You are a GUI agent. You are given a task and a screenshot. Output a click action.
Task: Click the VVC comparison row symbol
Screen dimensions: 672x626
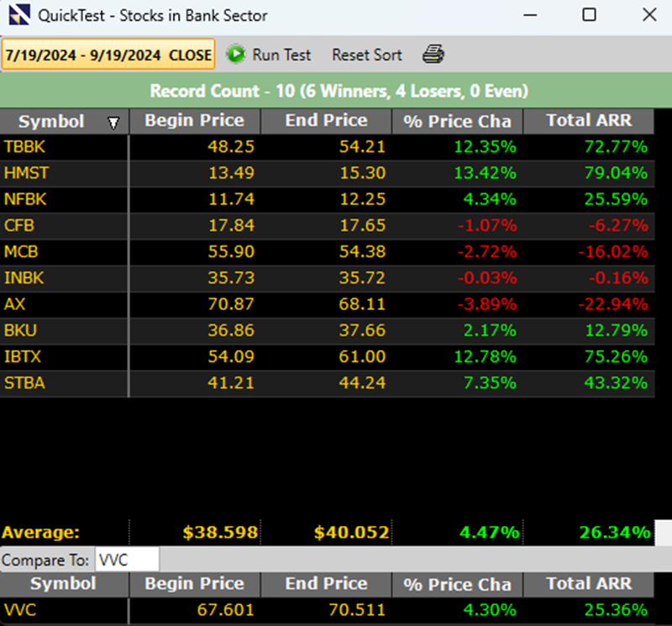coord(18,610)
